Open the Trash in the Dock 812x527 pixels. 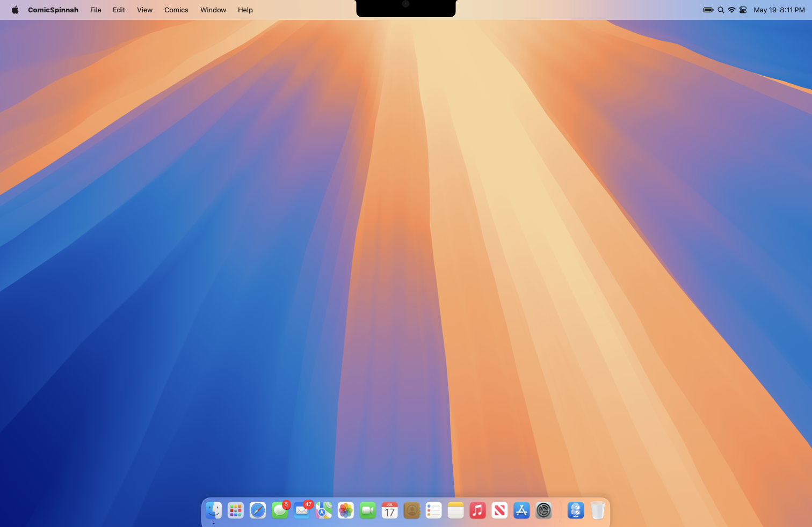(x=598, y=510)
